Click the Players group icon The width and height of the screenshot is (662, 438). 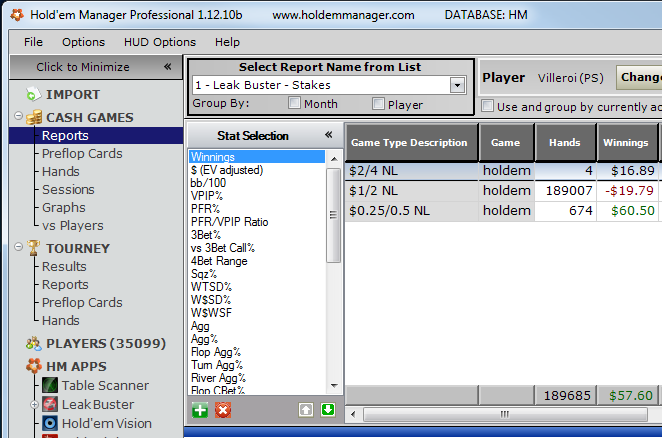coord(34,343)
